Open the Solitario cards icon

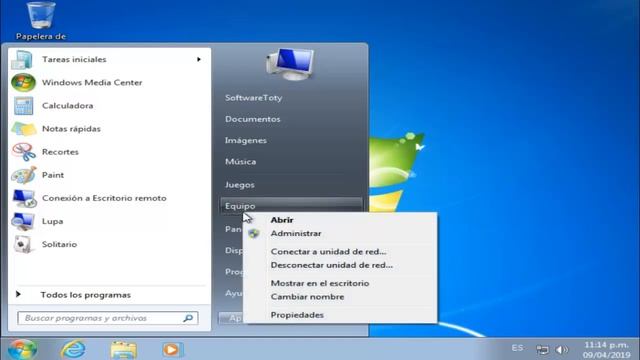(x=23, y=244)
